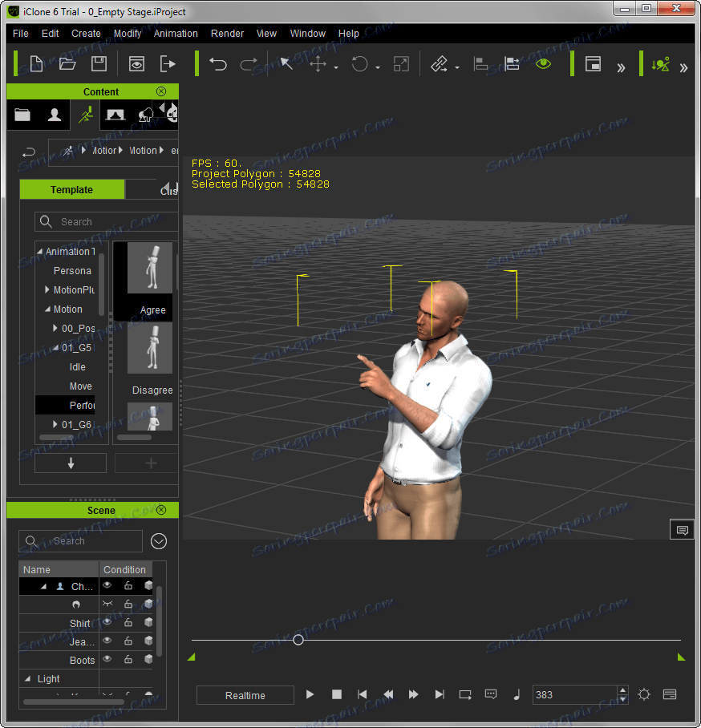Expand the 00_Pose folder in tree
Image resolution: width=701 pixels, height=728 pixels.
click(55, 328)
